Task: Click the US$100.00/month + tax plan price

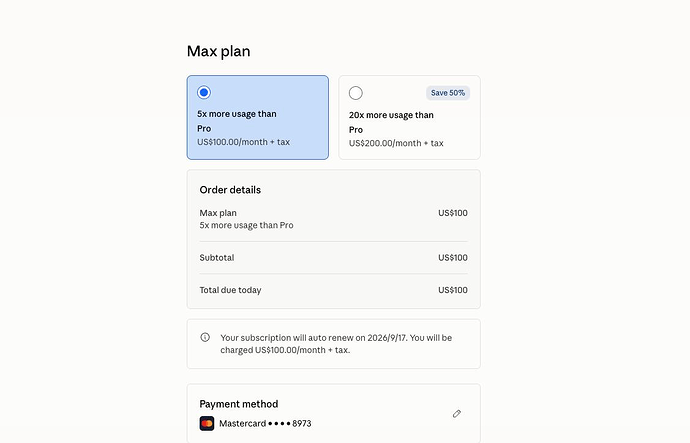Action: 243,142
